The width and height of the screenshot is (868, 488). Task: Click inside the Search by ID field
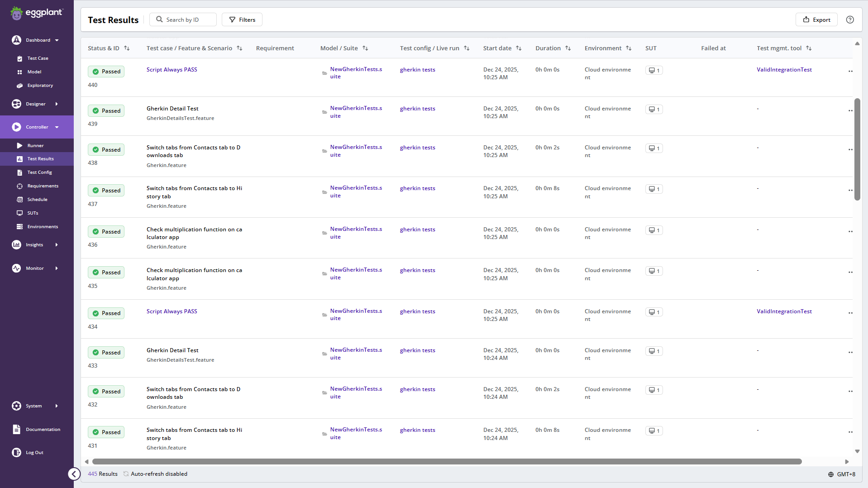[183, 19]
